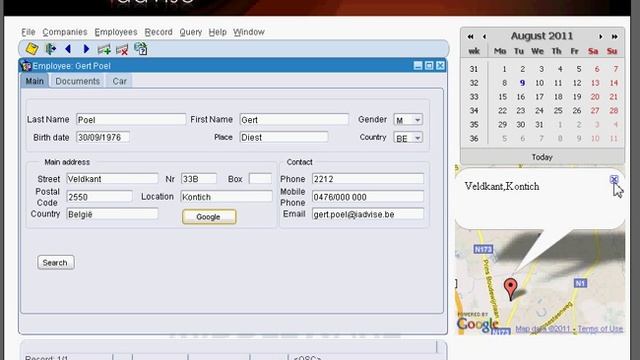This screenshot has width=640, height=360.
Task: Click the First Name field containing Gert
Action: [x=294, y=120]
